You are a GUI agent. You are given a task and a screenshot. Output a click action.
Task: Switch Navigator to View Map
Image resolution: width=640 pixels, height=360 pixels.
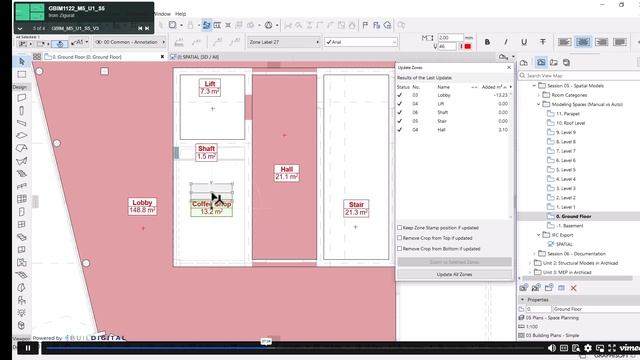tap(541, 62)
